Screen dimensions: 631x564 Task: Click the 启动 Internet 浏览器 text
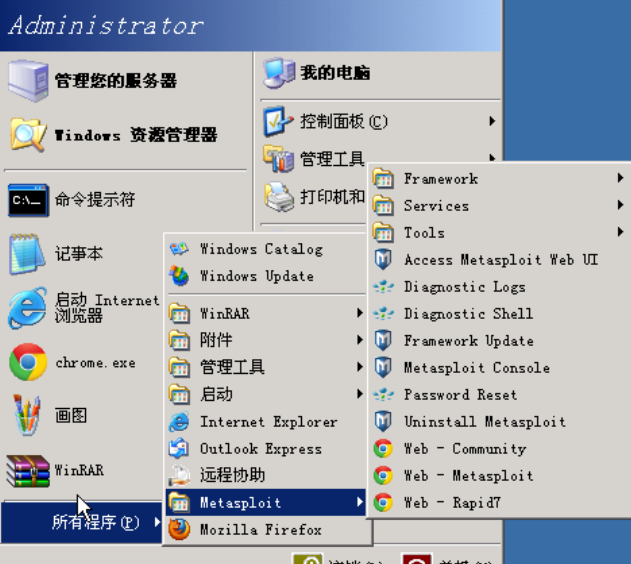(107, 308)
